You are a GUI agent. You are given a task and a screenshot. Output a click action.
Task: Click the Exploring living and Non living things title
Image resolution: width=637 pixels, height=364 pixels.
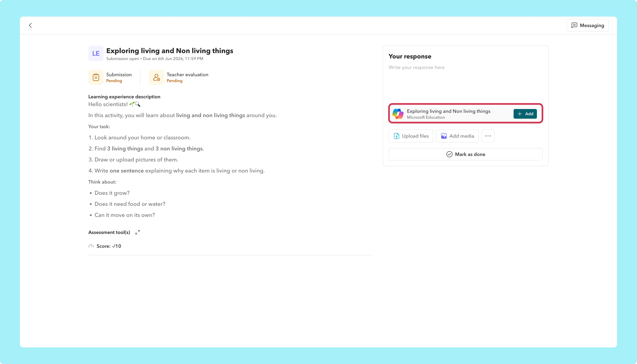(x=170, y=51)
